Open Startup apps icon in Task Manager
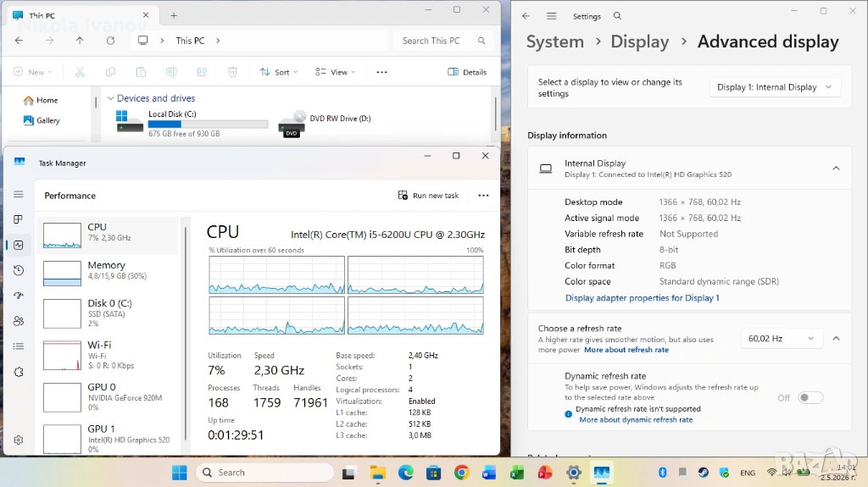Image resolution: width=868 pixels, height=487 pixels. 19,296
